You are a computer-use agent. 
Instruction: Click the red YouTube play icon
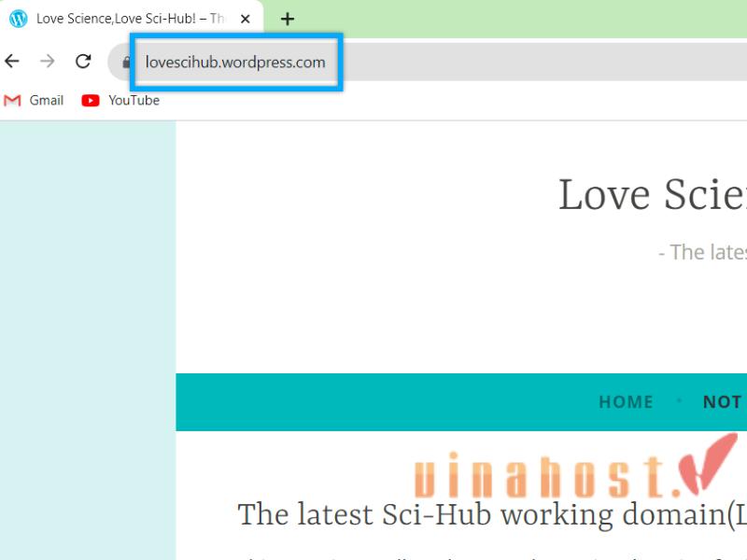click(x=91, y=101)
